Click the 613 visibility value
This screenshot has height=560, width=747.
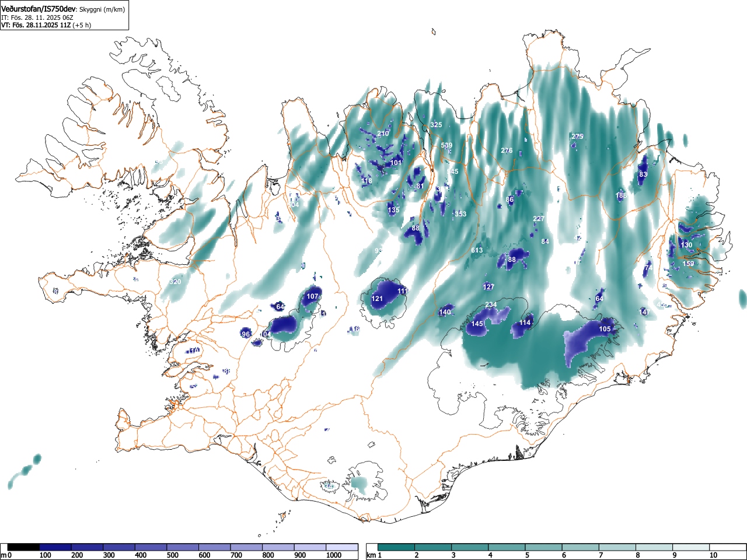click(477, 250)
